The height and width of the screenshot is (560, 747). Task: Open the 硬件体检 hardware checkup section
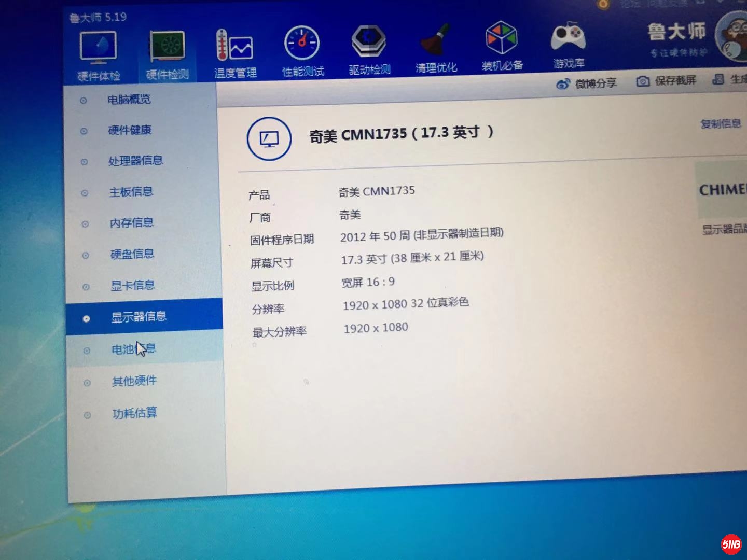click(x=99, y=56)
